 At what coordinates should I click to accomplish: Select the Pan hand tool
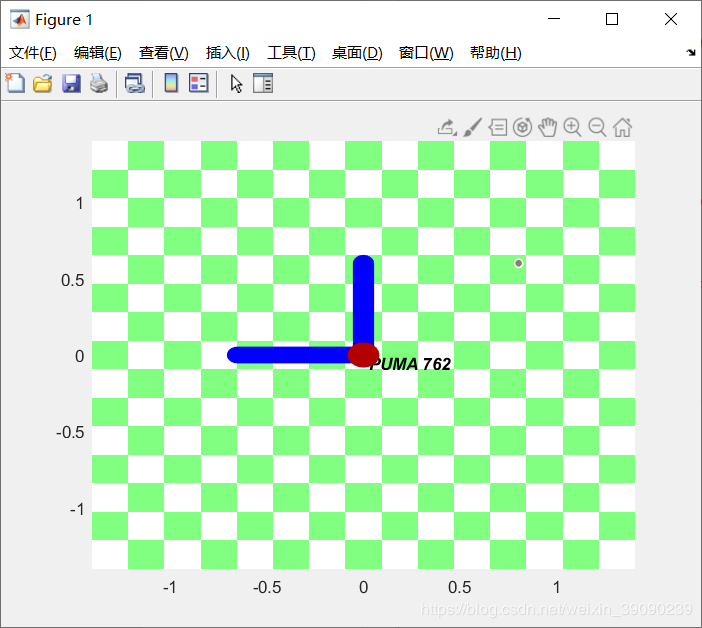(548, 128)
